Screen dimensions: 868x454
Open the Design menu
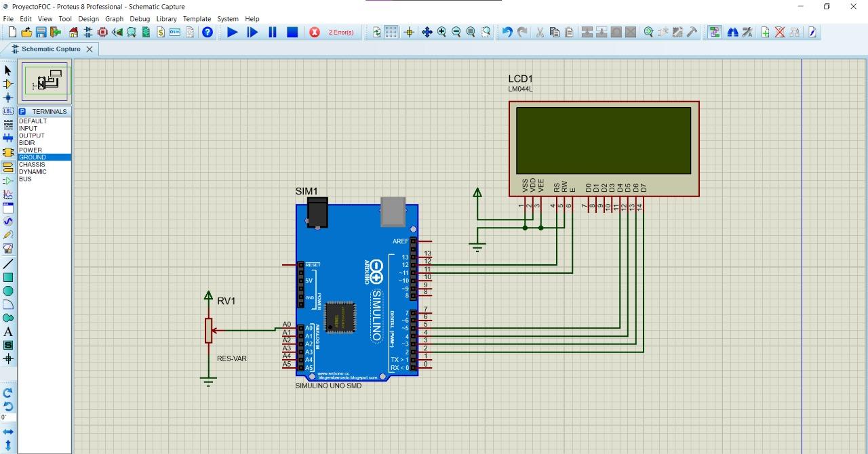point(88,19)
